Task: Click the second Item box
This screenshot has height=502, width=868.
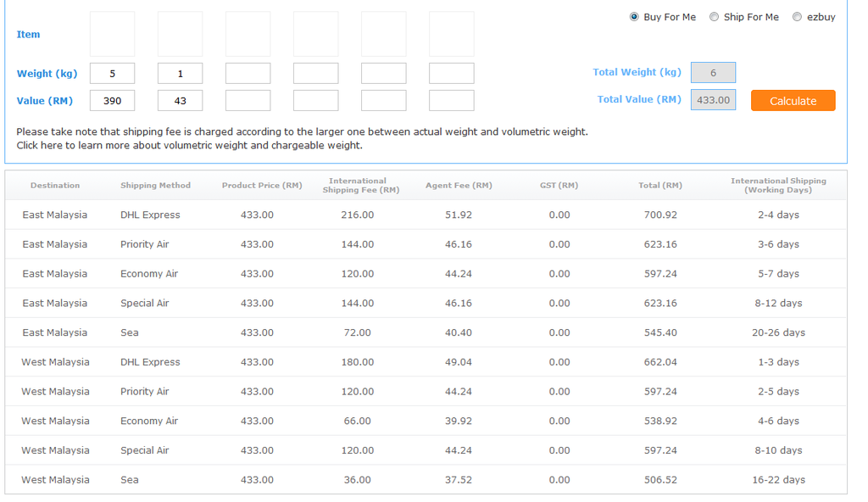Action: 180,34
